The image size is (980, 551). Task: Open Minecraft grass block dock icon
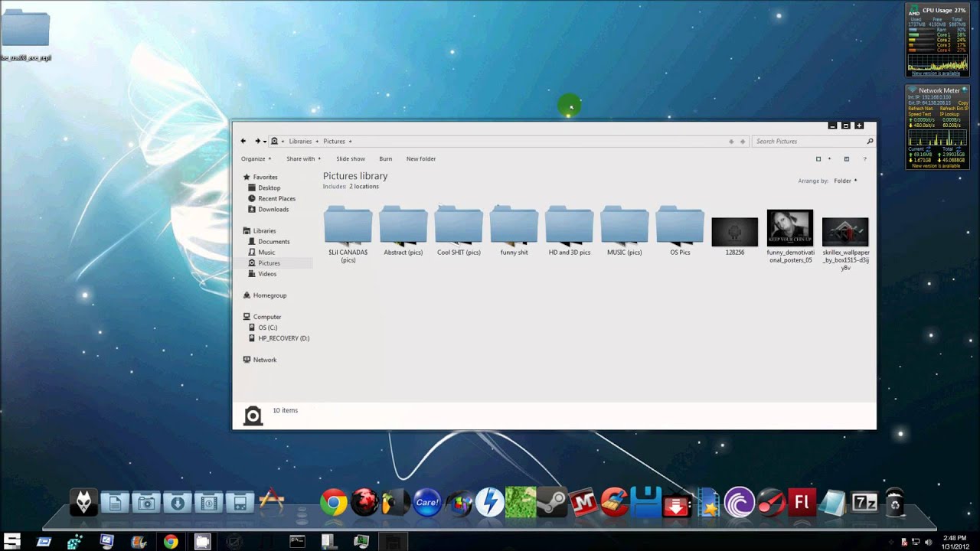[x=520, y=503]
